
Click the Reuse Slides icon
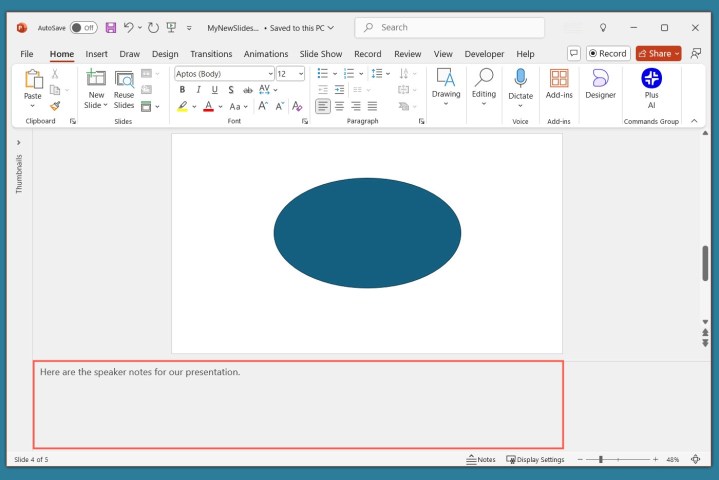tap(124, 78)
